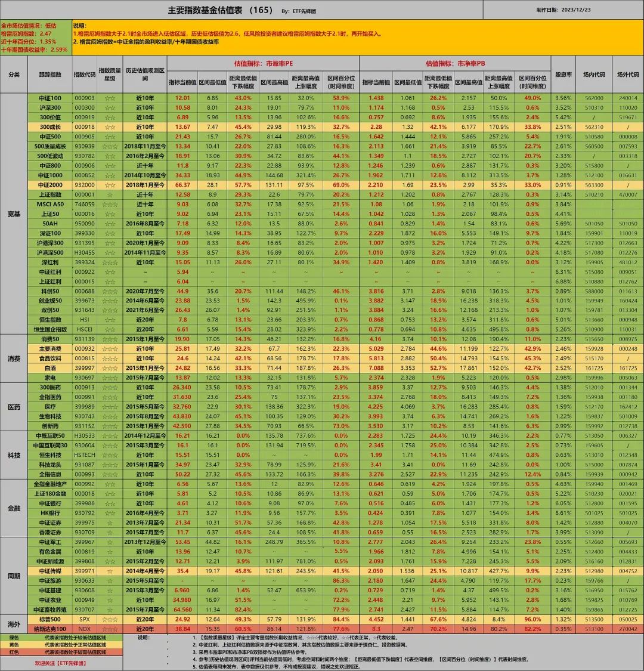Click the 科技 category cell
Screen dimensions: 644x671
[14, 455]
